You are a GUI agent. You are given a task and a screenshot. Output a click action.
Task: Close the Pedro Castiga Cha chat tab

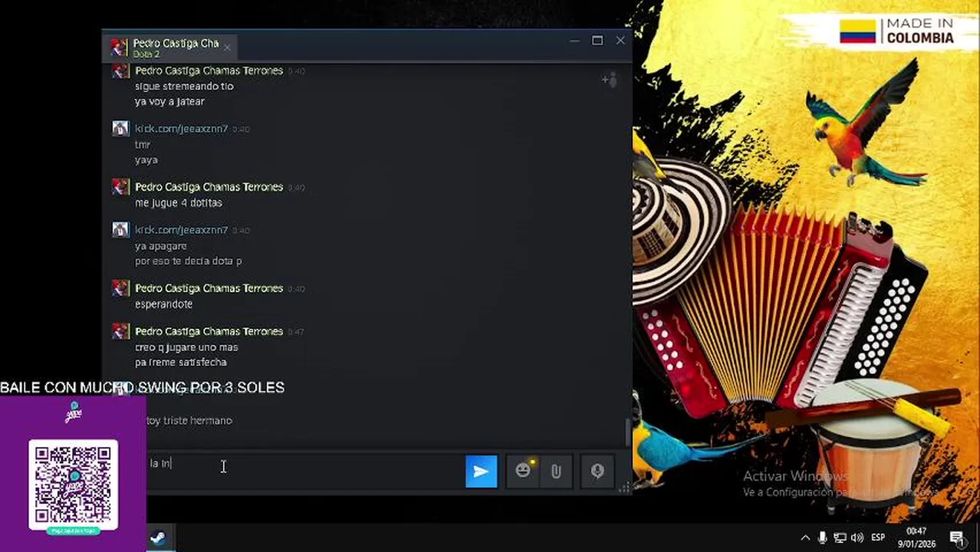pos(227,48)
